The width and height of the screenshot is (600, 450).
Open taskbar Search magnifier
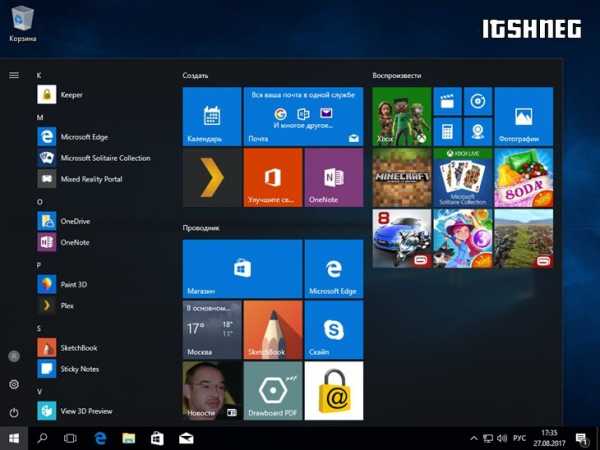(x=42, y=439)
